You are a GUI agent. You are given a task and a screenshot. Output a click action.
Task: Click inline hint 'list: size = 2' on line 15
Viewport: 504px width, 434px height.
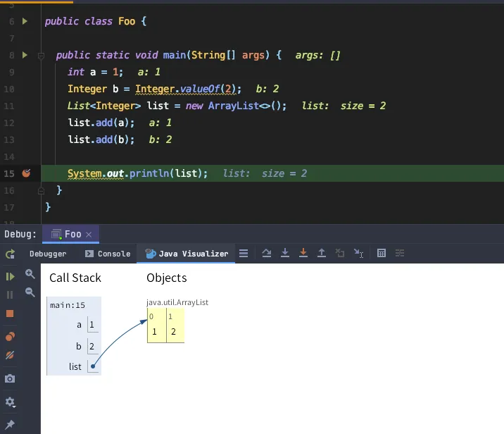coord(265,173)
